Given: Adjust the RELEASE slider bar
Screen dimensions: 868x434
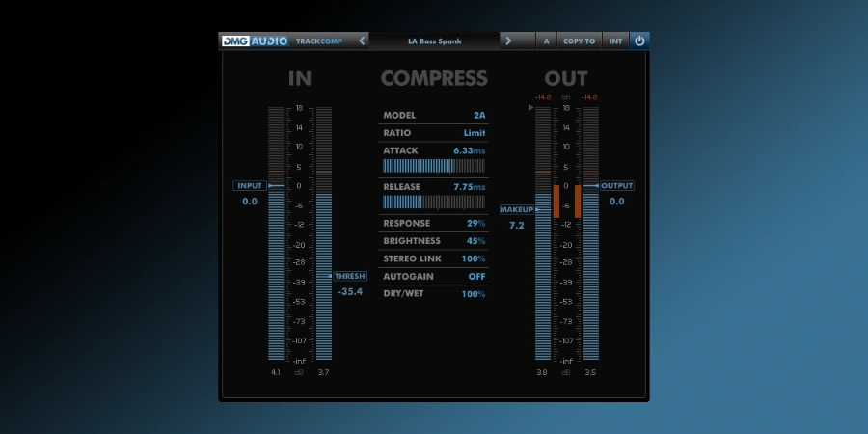Looking at the screenshot, I should [x=434, y=203].
